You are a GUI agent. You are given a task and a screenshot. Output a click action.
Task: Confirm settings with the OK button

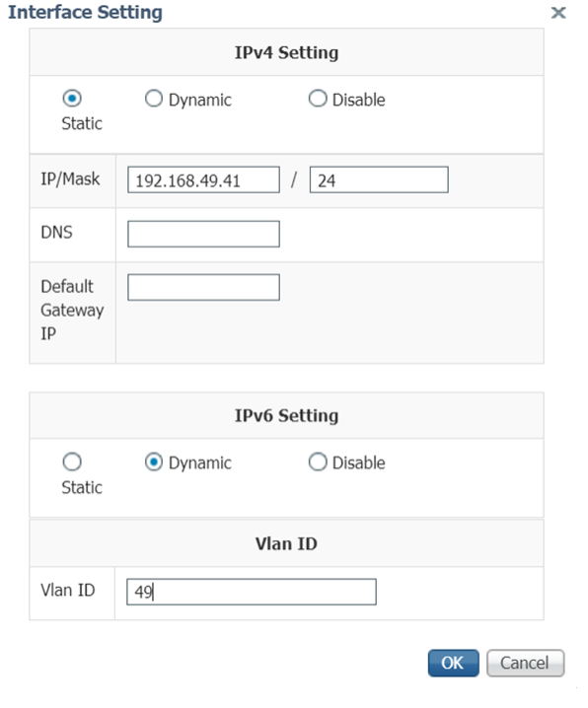click(x=454, y=664)
